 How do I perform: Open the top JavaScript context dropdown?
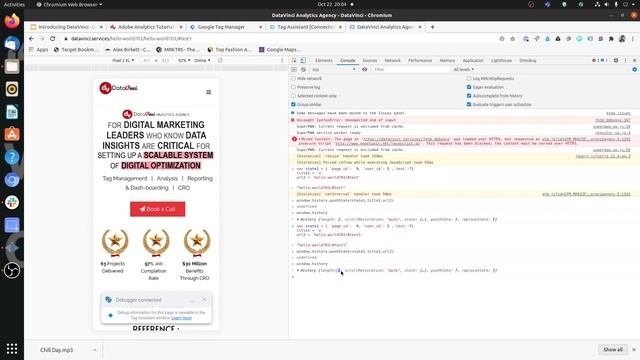334,69
